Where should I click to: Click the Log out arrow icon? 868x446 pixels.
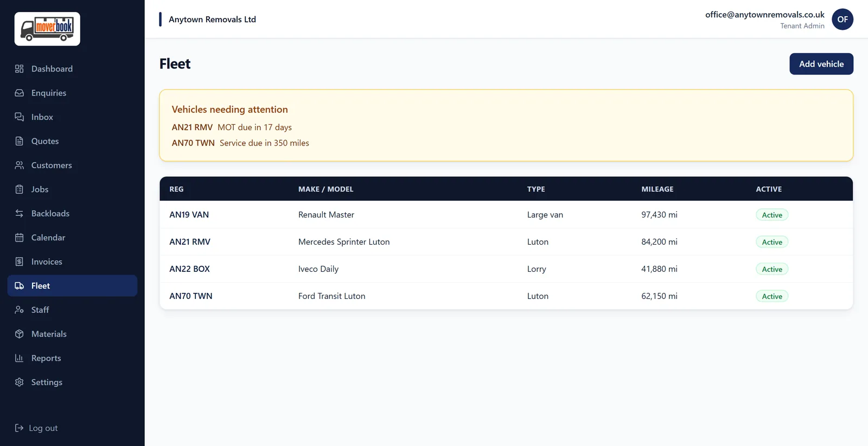coord(20,428)
